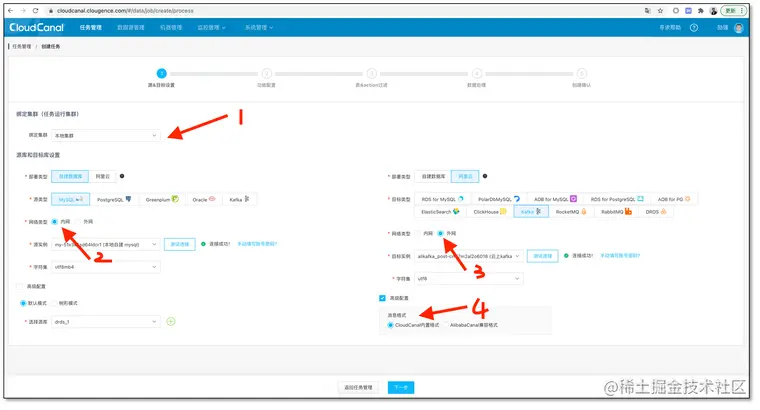The height and width of the screenshot is (410, 760).
Task: Choose RDS for MySQL target type
Action: point(442,199)
